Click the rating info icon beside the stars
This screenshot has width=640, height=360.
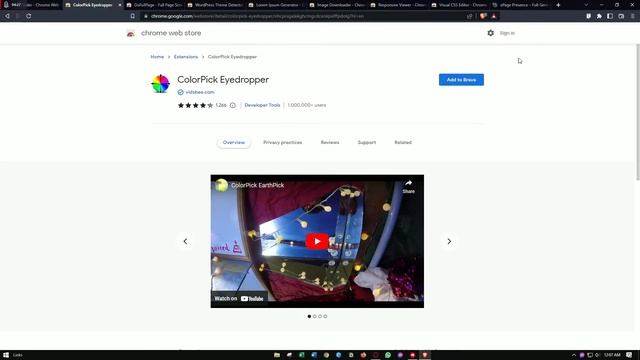point(233,105)
